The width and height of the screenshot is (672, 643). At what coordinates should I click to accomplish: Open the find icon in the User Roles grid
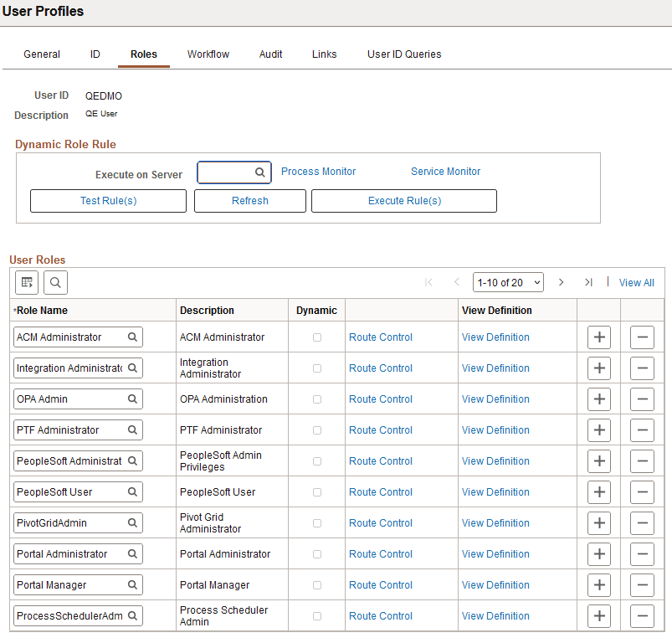(55, 282)
